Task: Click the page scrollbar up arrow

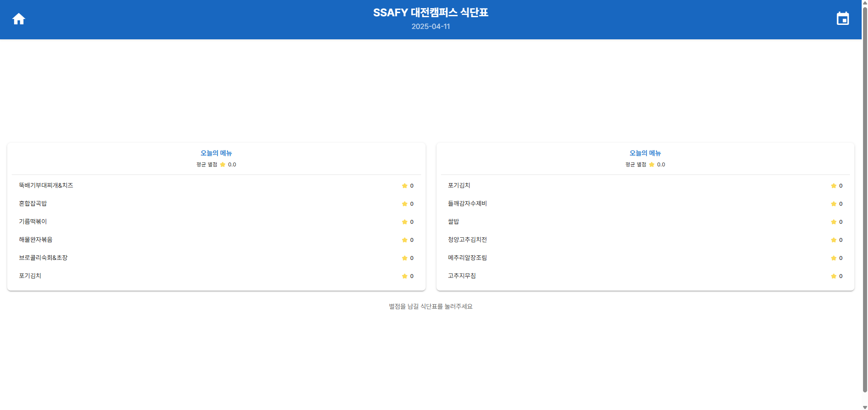Action: pyautogui.click(x=865, y=3)
